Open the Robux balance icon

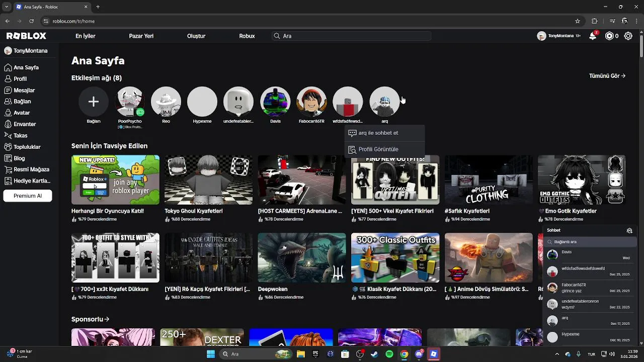[x=609, y=36]
